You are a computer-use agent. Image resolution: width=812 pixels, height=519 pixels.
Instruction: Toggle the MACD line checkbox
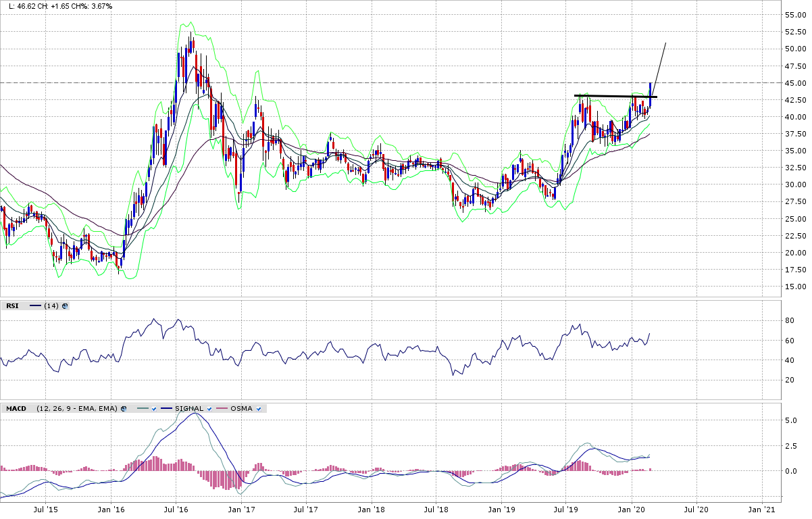pos(154,409)
